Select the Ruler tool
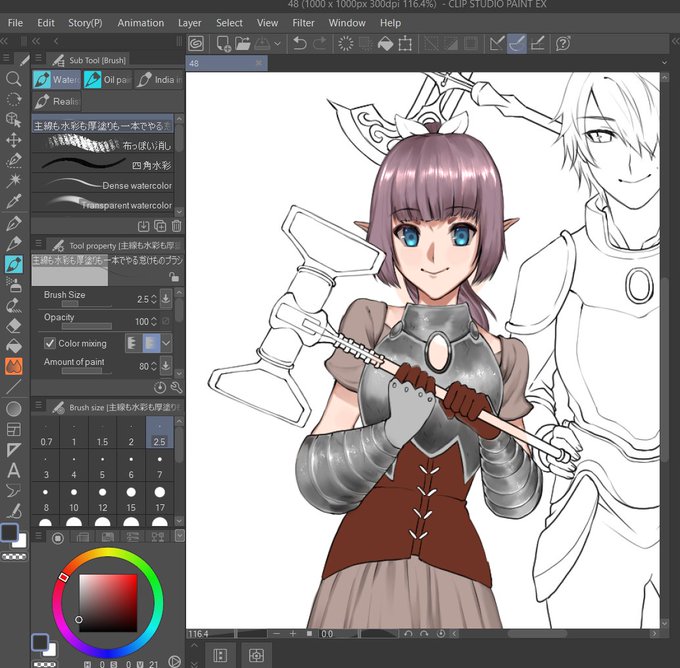Viewport: 680px width, 668px height. pos(13,449)
